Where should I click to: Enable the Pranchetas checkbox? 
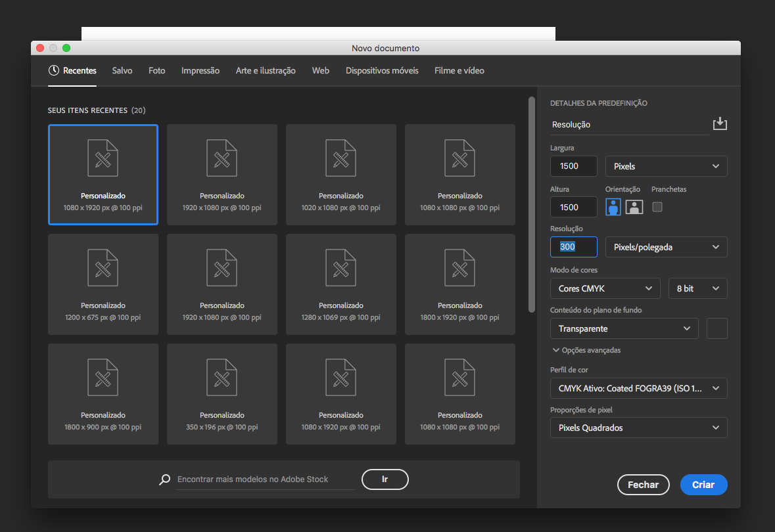click(657, 207)
